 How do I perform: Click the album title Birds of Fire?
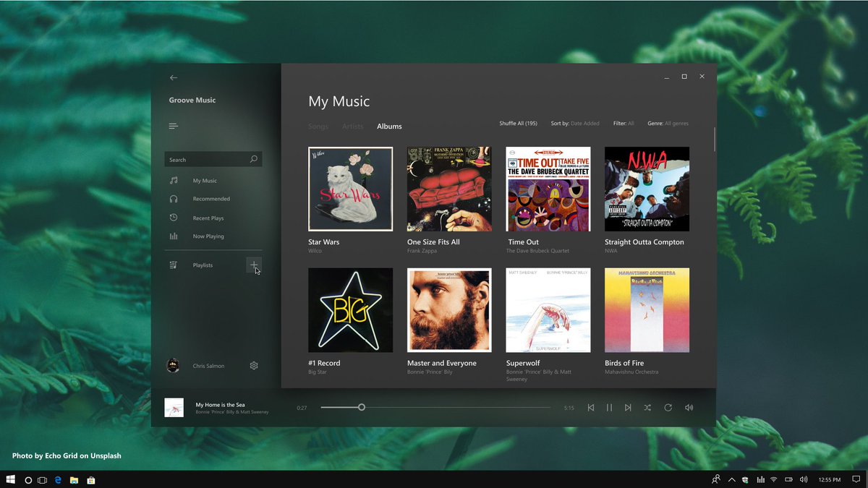[624, 363]
